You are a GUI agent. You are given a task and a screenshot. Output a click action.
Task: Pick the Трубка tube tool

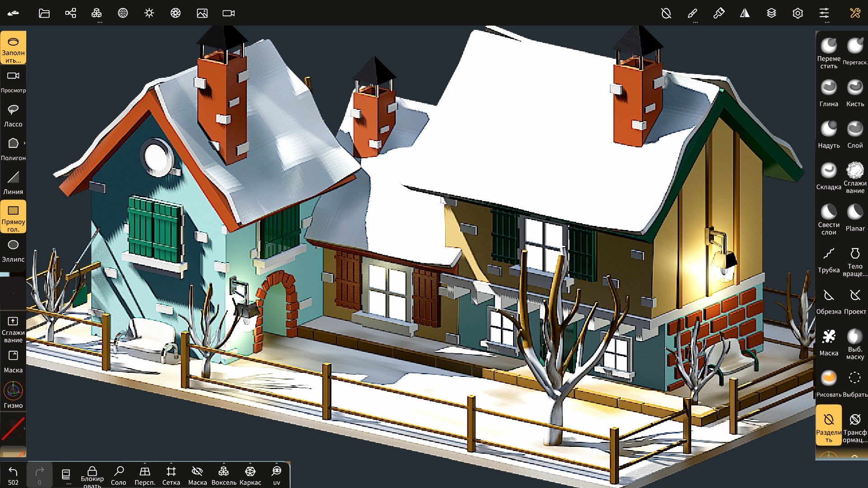(x=829, y=259)
